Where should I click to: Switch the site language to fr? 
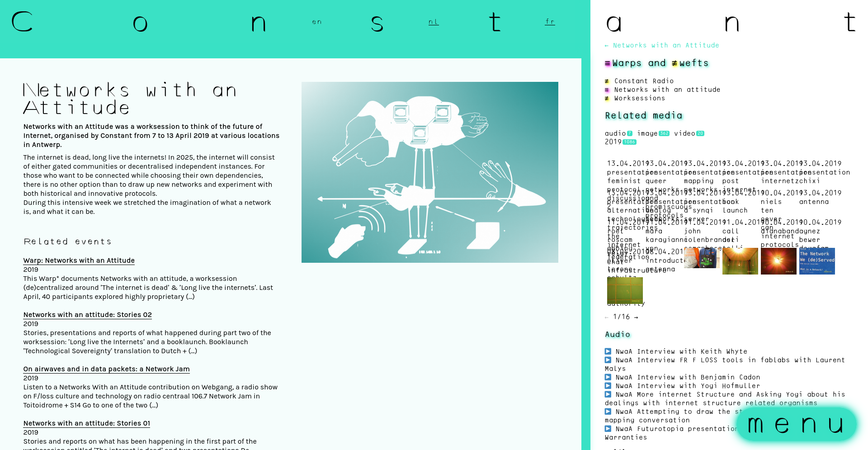[550, 22]
